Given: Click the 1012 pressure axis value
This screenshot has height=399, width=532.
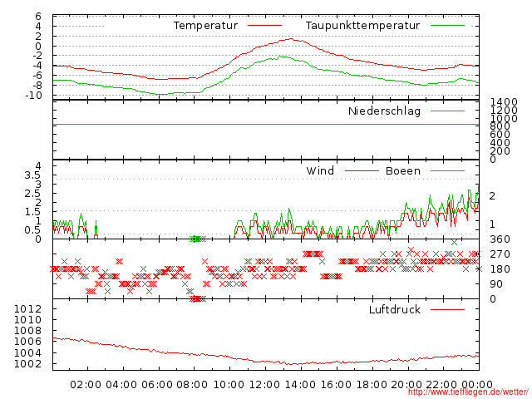Looking at the screenshot, I should 27,309.
